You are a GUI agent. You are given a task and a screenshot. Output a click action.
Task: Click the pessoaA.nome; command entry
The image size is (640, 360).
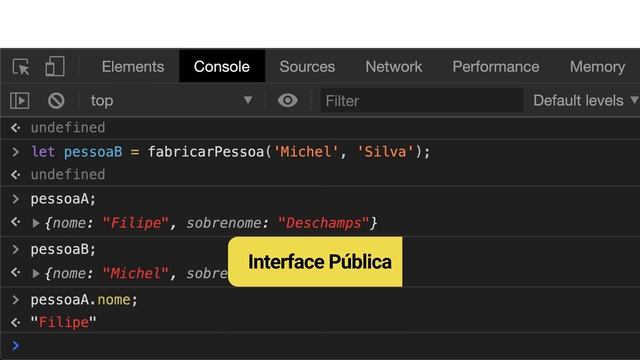(x=84, y=300)
